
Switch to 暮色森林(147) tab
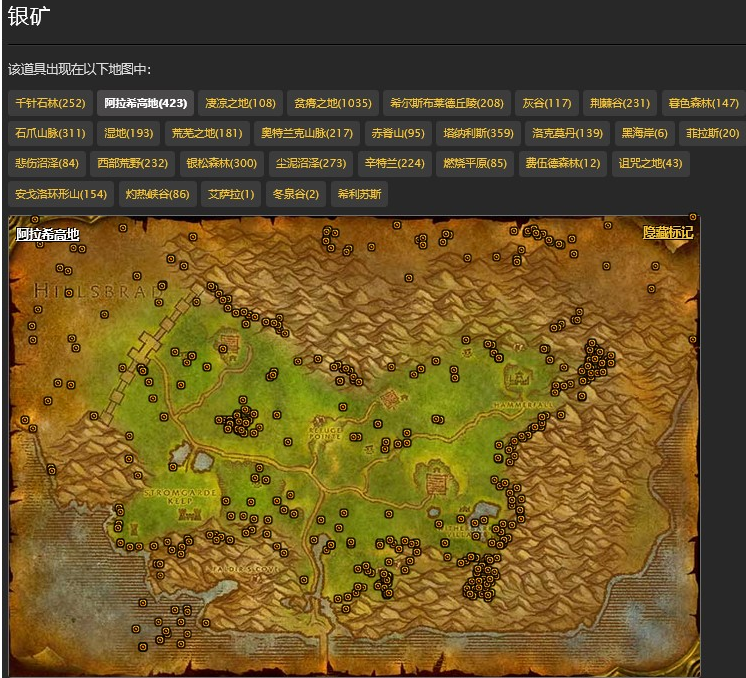[x=703, y=103]
